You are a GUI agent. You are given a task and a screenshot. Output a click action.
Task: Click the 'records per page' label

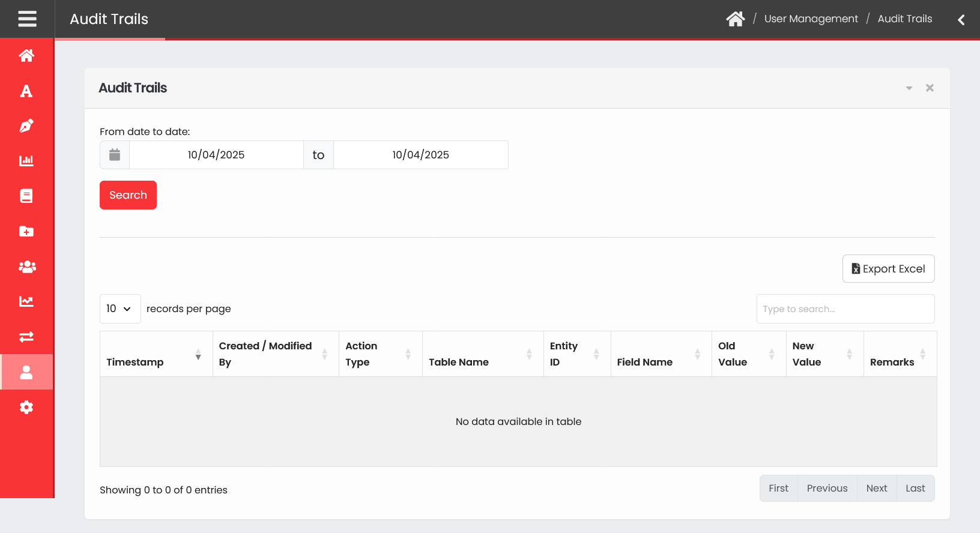[189, 309]
